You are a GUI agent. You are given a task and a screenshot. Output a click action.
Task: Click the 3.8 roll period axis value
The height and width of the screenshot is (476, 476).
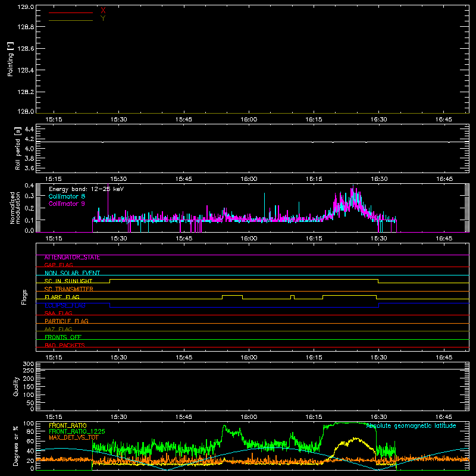pyautogui.click(x=29, y=158)
